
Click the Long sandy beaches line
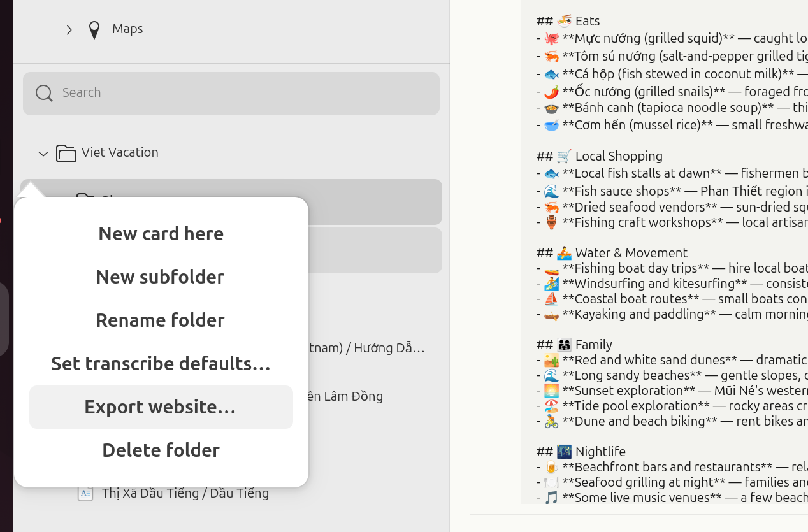(x=672, y=375)
